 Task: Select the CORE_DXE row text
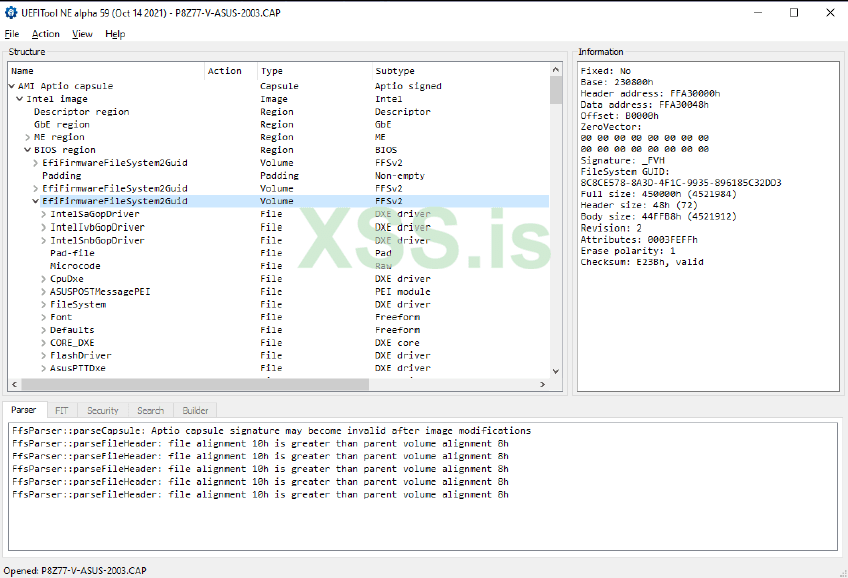pyautogui.click(x=72, y=343)
